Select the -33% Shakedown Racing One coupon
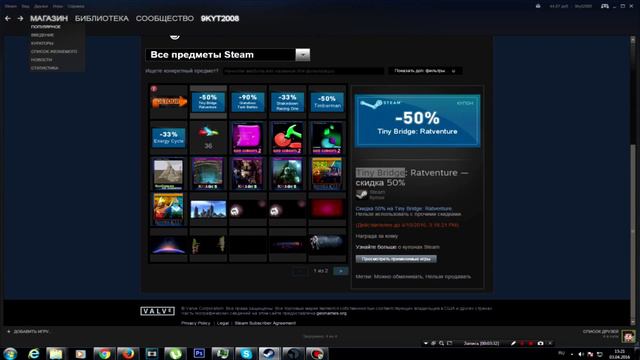This screenshot has height=360, width=640. pos(287,102)
